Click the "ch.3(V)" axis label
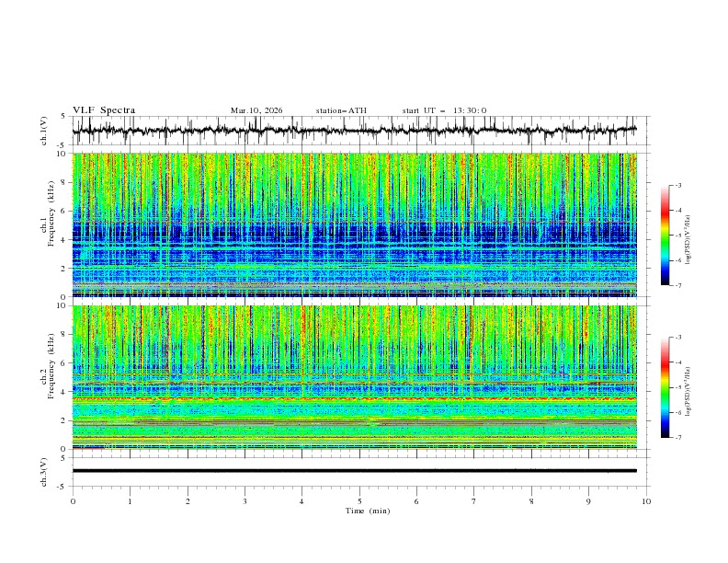 44,472
